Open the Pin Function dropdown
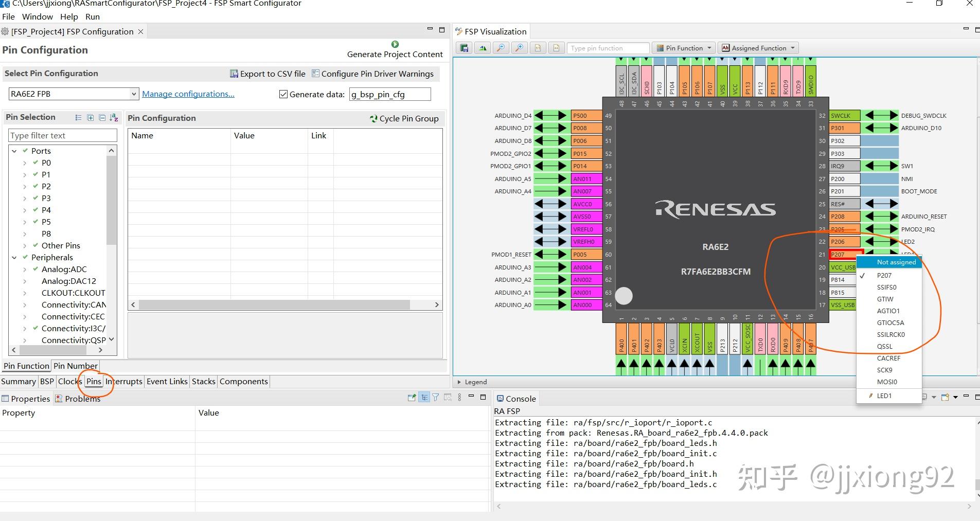The image size is (980, 521). (684, 48)
